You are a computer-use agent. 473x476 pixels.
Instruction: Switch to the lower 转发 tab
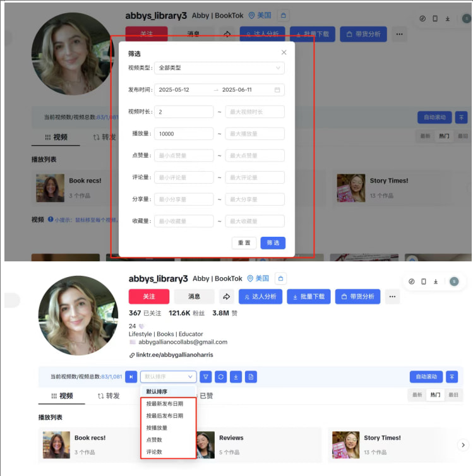coord(109,396)
